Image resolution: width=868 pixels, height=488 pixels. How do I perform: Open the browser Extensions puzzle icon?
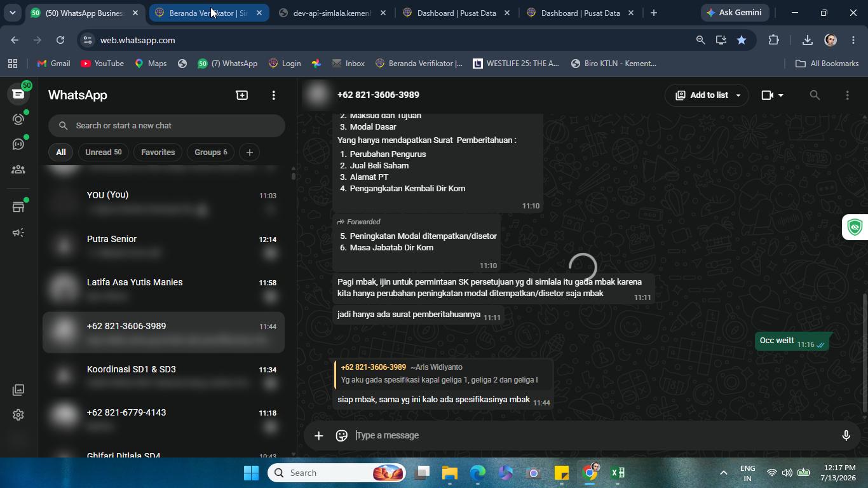point(773,40)
